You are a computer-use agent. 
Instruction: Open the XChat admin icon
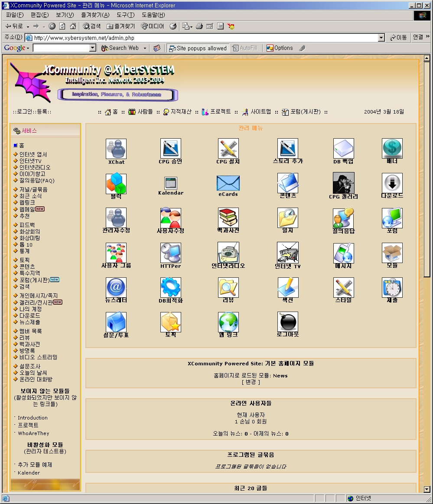pyautogui.click(x=116, y=149)
